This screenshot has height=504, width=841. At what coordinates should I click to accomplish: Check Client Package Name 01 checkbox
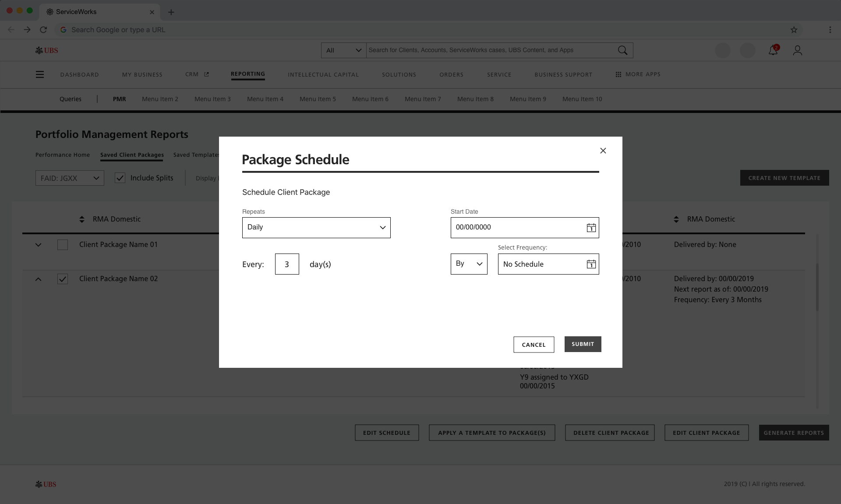click(x=63, y=245)
